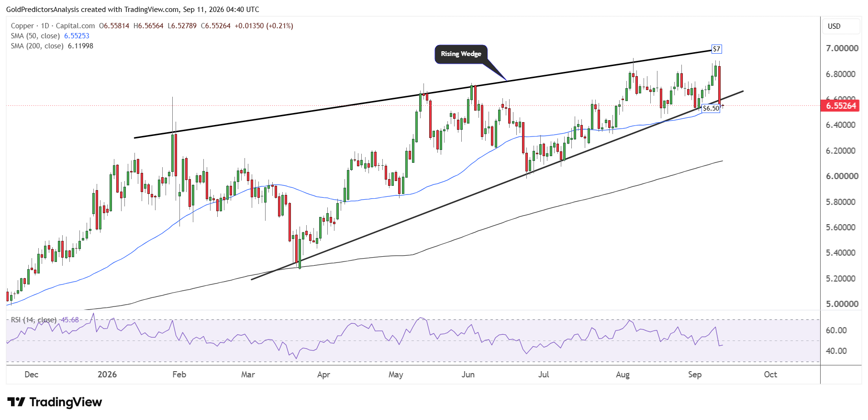Click the high value H6.56564
868x420 pixels.
click(x=148, y=26)
